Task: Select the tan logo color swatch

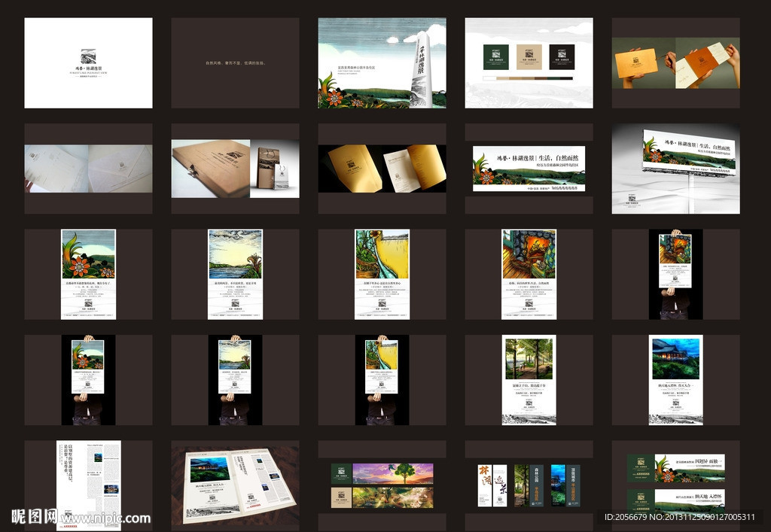Action: 529,56
